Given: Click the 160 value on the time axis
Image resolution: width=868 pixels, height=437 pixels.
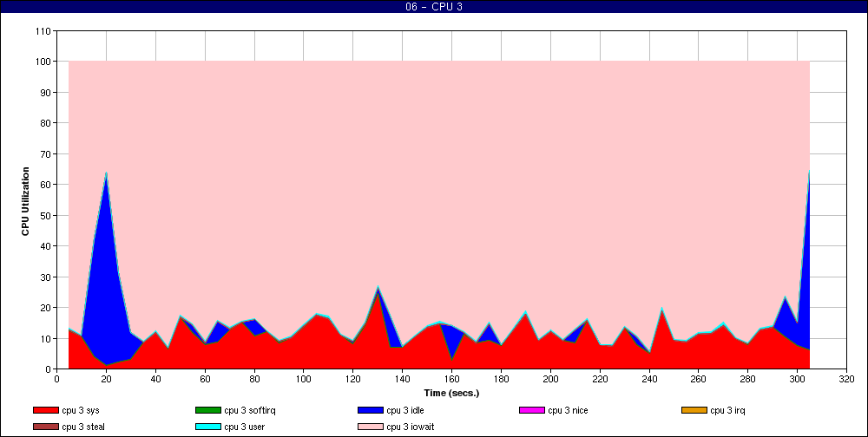Looking at the screenshot, I should coord(451,378).
